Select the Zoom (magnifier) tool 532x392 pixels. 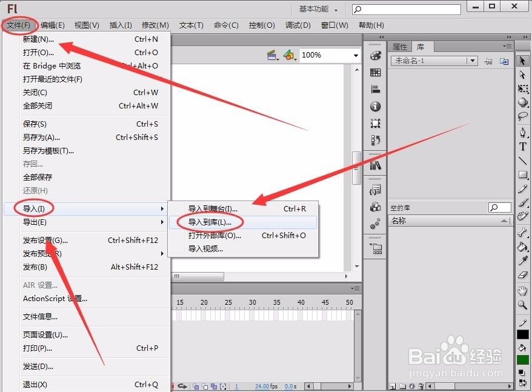(522, 305)
